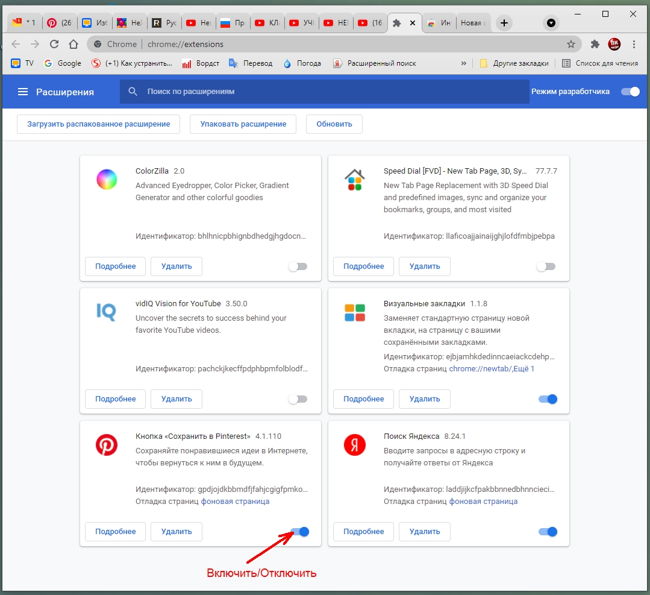The width and height of the screenshot is (650, 595).
Task: Click Удалить for Speed Dial [FVD]
Action: coord(424,266)
